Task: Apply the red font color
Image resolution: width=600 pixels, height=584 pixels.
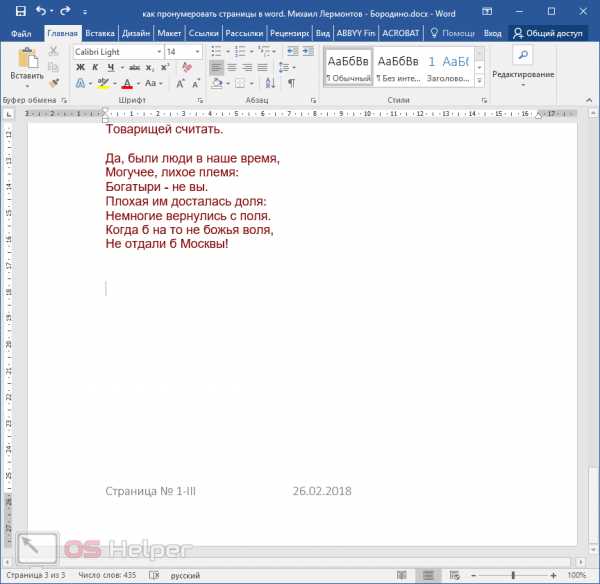Action: (127, 83)
